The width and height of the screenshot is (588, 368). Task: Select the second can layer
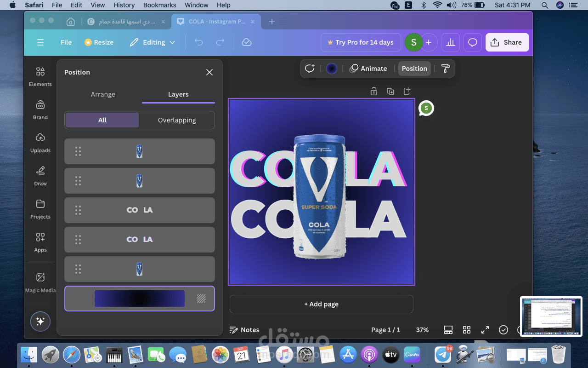[x=140, y=181]
